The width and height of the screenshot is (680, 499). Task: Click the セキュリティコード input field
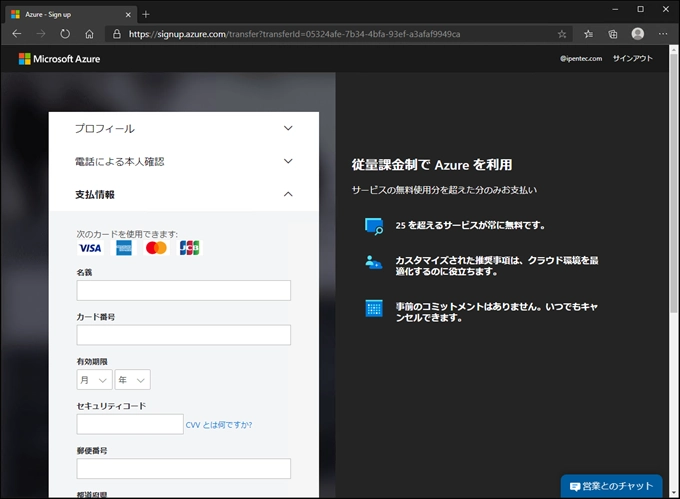click(x=130, y=424)
